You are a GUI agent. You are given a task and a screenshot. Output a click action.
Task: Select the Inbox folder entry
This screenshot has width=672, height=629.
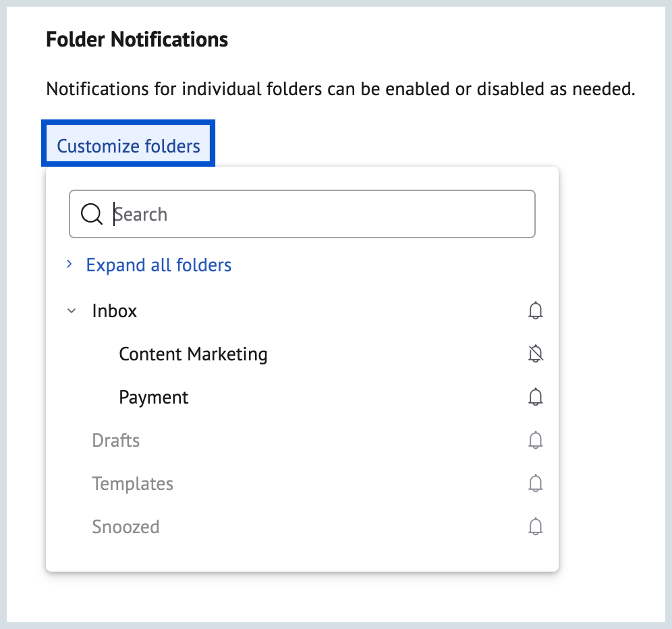click(114, 310)
